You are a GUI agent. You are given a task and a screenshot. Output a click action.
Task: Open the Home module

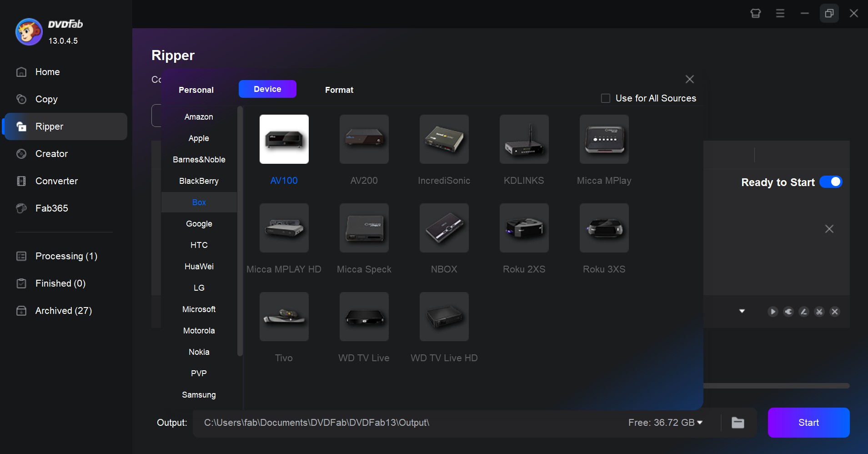[x=47, y=72]
